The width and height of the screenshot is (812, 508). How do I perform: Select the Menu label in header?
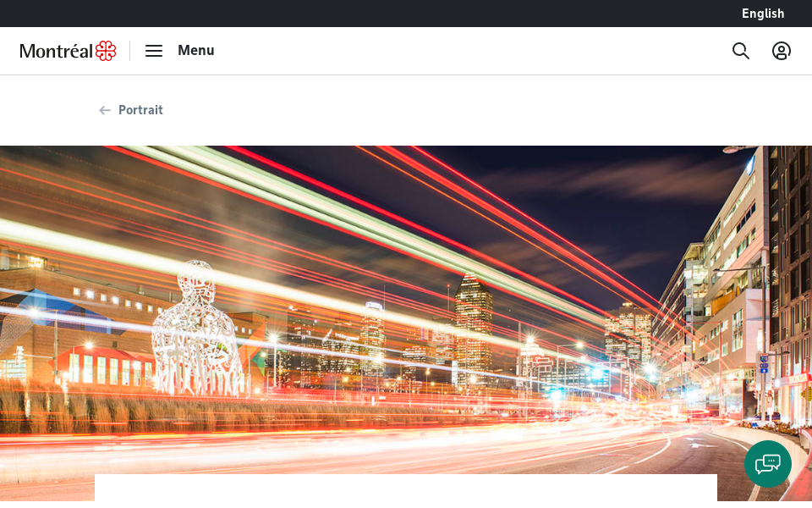[195, 51]
